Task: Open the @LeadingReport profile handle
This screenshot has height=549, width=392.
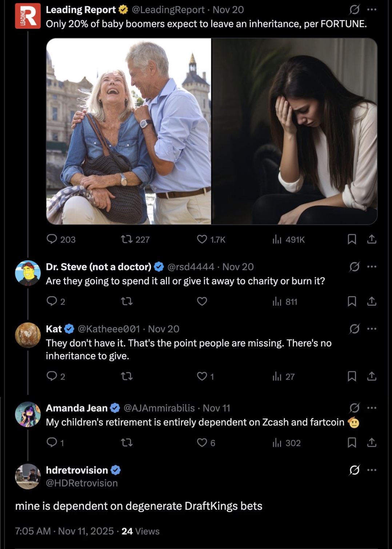Action: pos(168,10)
